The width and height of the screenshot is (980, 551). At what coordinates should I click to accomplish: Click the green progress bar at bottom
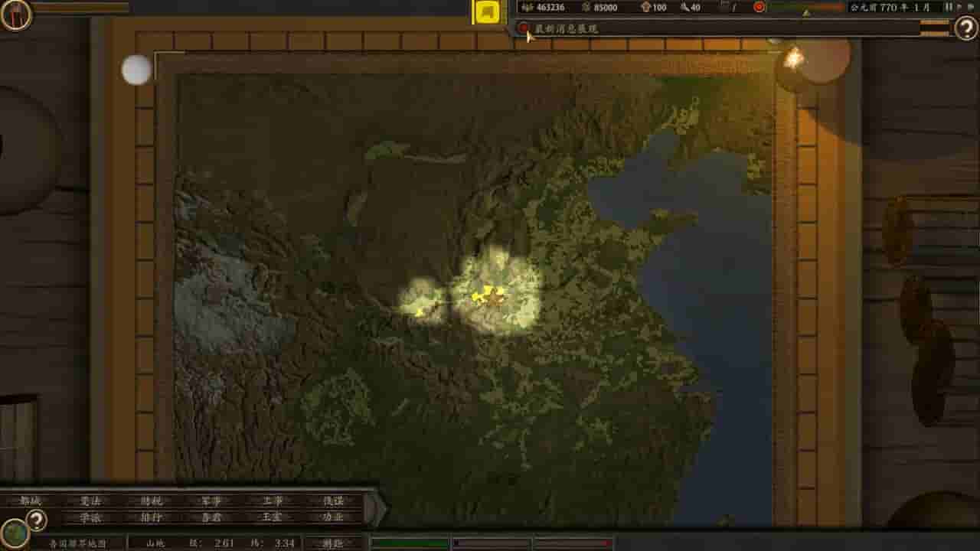coord(410,543)
